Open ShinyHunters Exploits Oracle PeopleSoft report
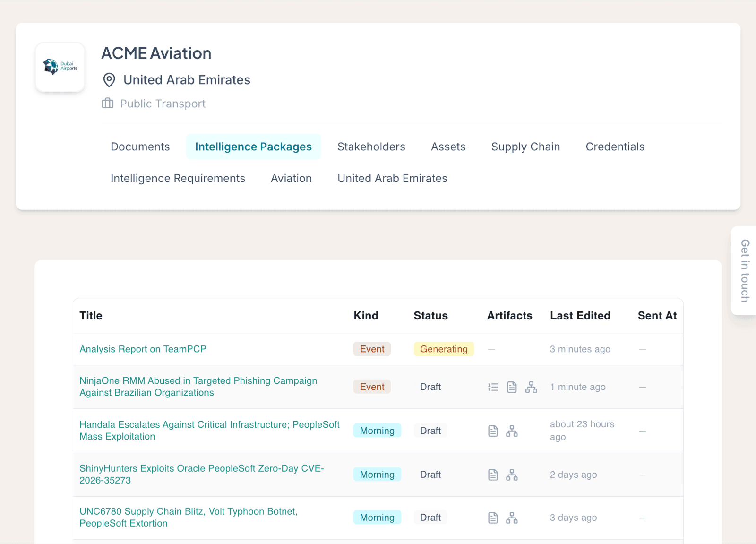The height and width of the screenshot is (544, 756). coord(202,474)
